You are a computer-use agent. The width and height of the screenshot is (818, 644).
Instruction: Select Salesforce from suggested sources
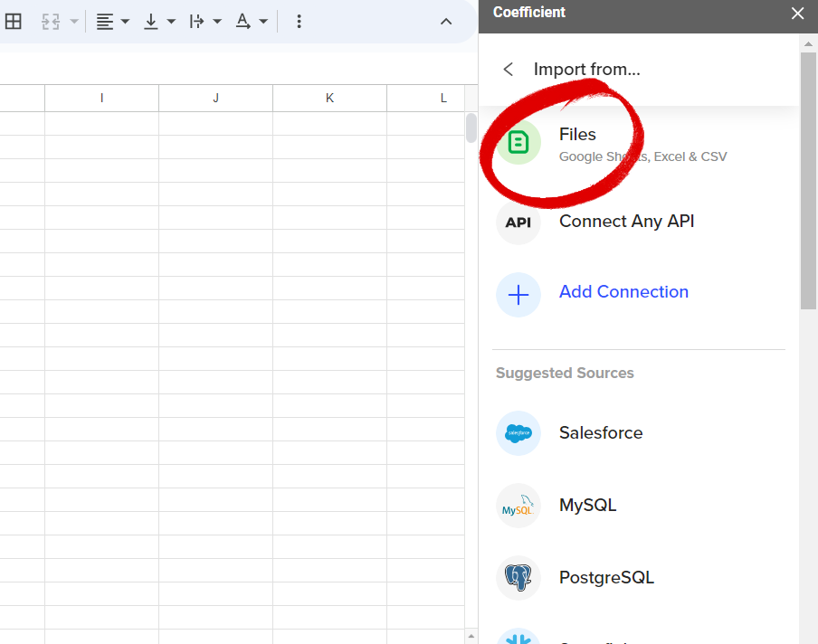pos(601,433)
